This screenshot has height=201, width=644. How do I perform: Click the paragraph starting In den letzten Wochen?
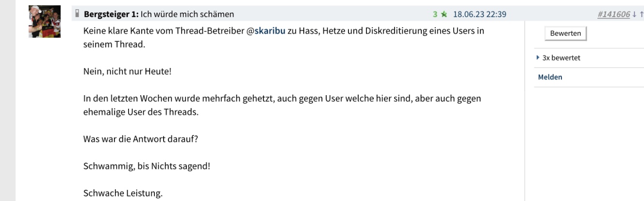(x=282, y=105)
